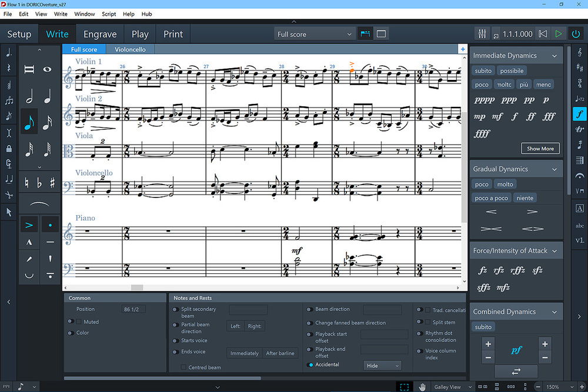
Task: Collapse the Combined Dynamics section
Action: pyautogui.click(x=554, y=312)
